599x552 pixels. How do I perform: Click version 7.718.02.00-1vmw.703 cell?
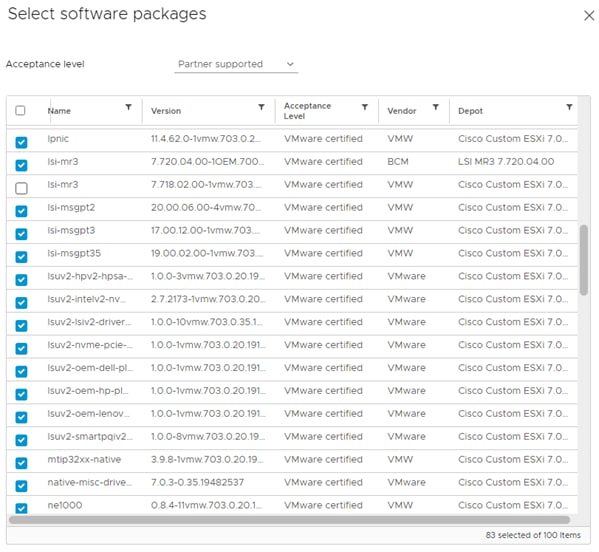[206, 185]
